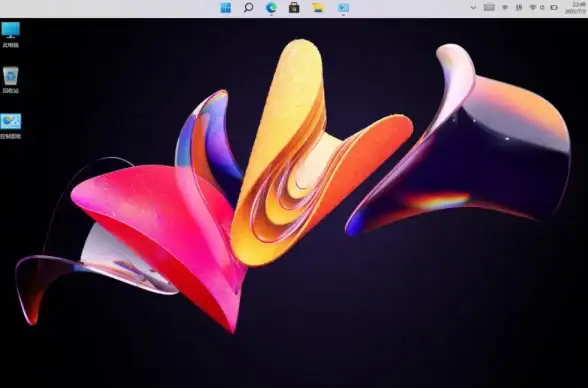This screenshot has width=588, height=388.
Task: Click an empty area of the taskbar
Action: pyautogui.click(x=112, y=7)
